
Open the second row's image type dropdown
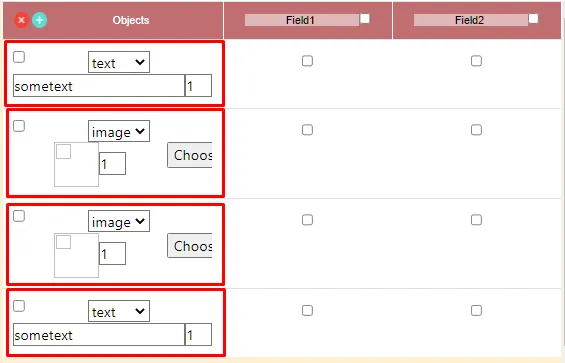(119, 131)
